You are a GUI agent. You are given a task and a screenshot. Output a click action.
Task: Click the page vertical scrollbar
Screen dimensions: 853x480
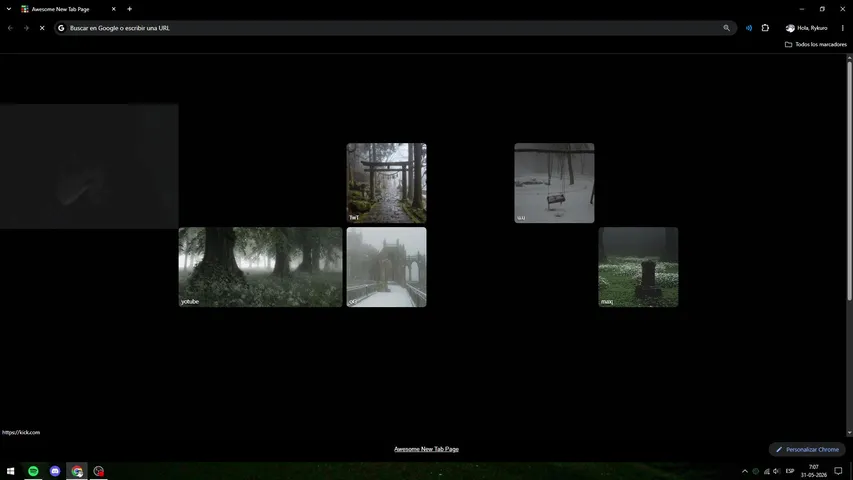tap(849, 180)
